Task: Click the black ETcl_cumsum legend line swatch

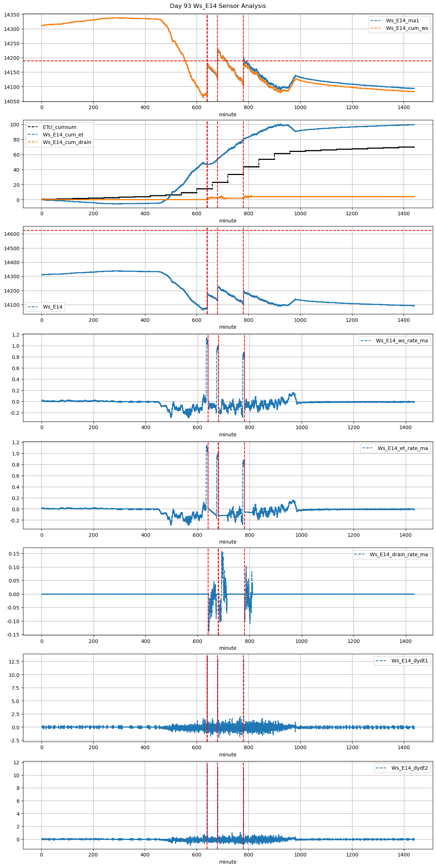Action: (x=33, y=127)
